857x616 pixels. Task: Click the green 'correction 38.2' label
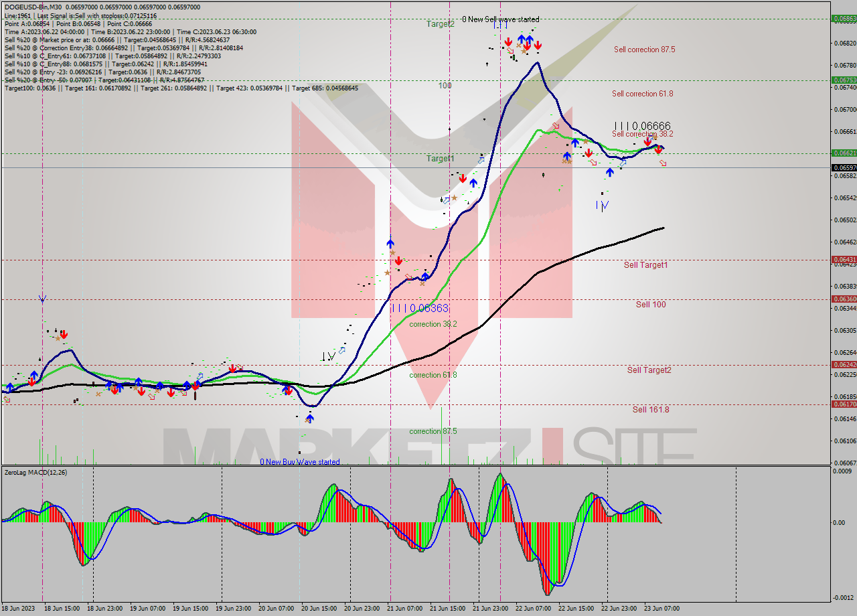tap(433, 324)
